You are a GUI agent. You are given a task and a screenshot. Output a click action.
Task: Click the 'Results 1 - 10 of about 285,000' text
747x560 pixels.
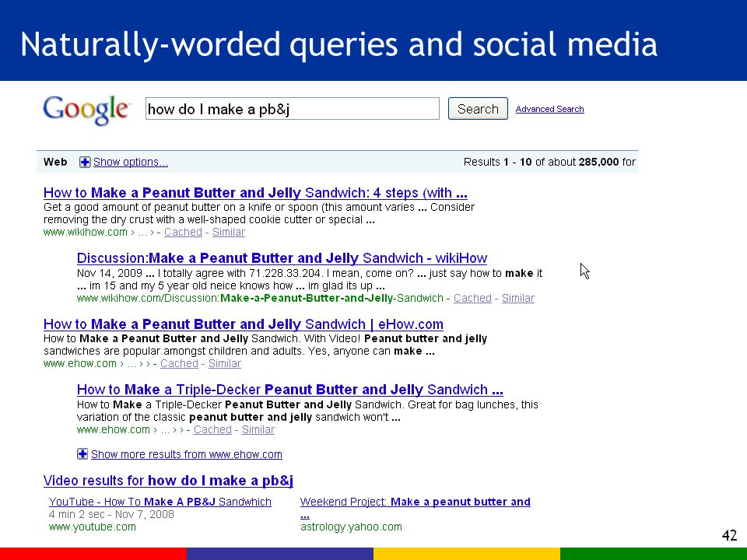tap(550, 162)
